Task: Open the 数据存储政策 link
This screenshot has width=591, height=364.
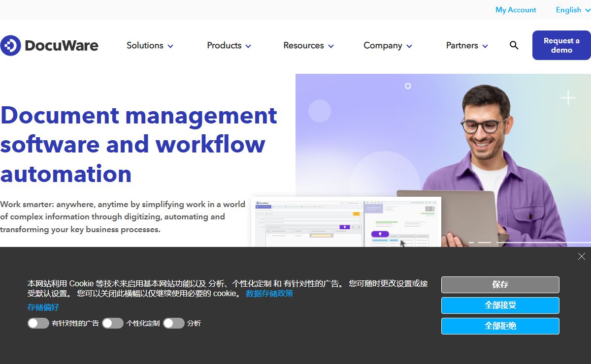Action: pos(269,294)
